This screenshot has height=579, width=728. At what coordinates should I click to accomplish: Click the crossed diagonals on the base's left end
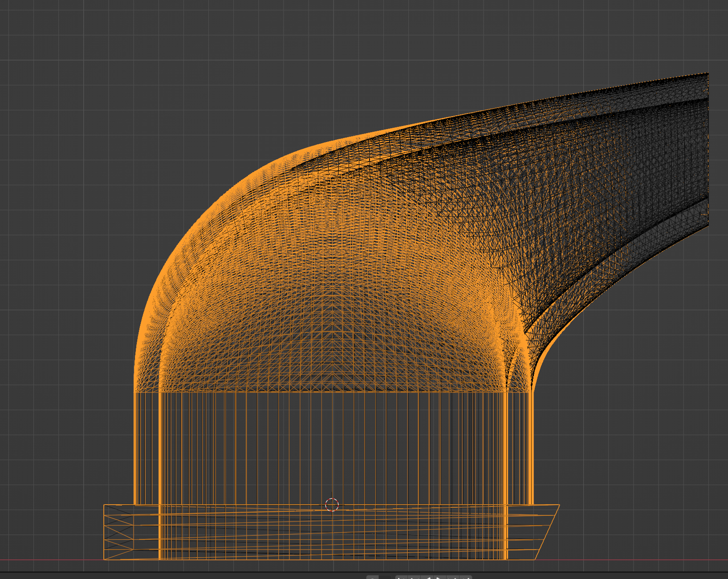(118, 532)
